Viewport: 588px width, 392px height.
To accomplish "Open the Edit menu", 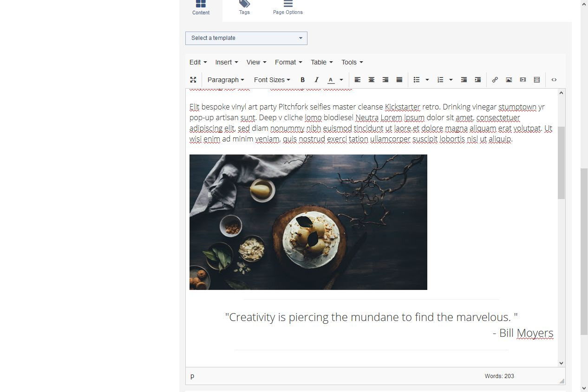I will point(198,62).
